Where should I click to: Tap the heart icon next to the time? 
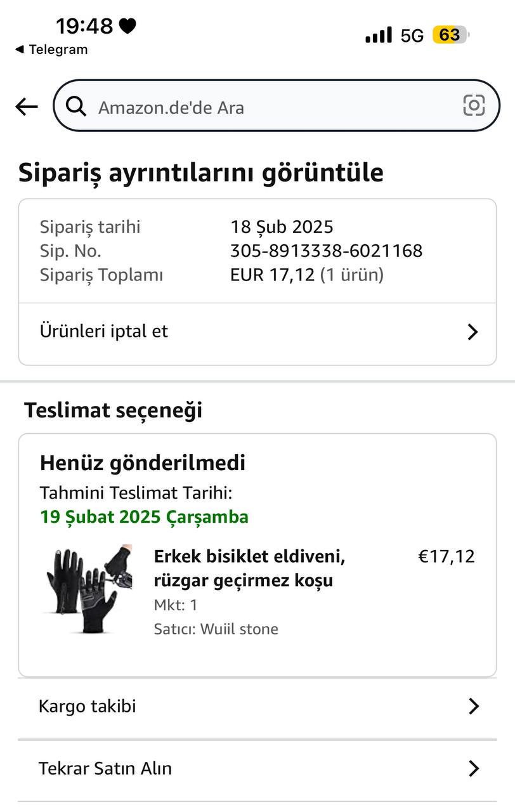[127, 26]
